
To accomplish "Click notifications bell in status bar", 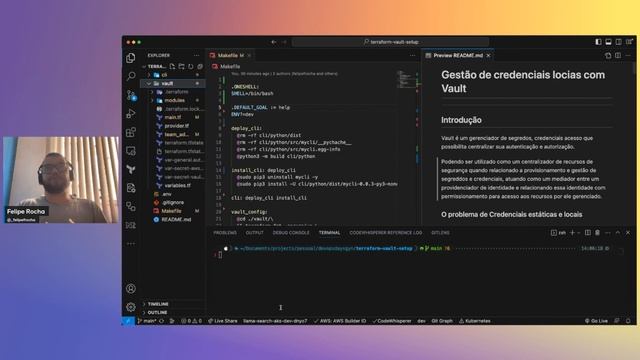I will click(x=628, y=321).
